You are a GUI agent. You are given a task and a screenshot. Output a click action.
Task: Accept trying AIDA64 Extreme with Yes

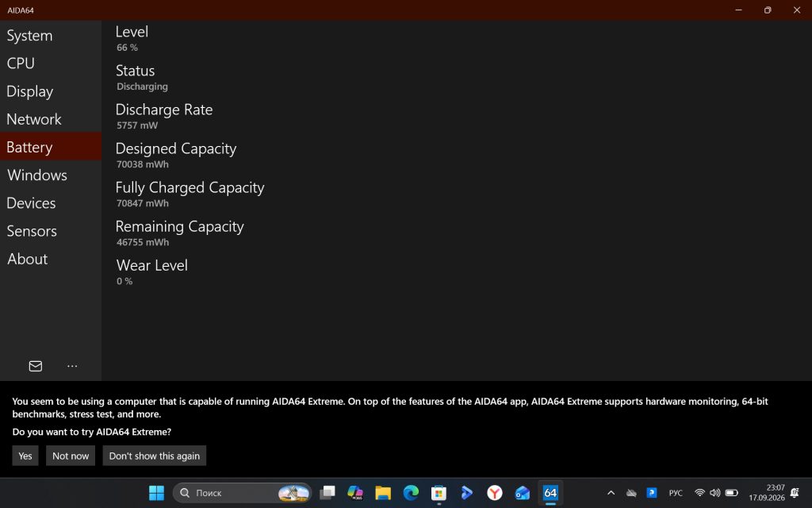coord(25,456)
